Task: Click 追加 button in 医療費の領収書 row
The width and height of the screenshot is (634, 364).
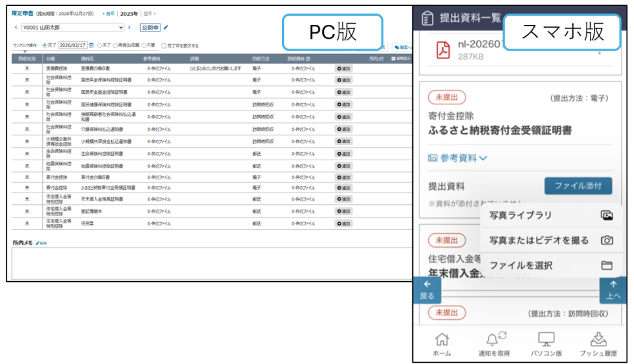Action: [343, 68]
